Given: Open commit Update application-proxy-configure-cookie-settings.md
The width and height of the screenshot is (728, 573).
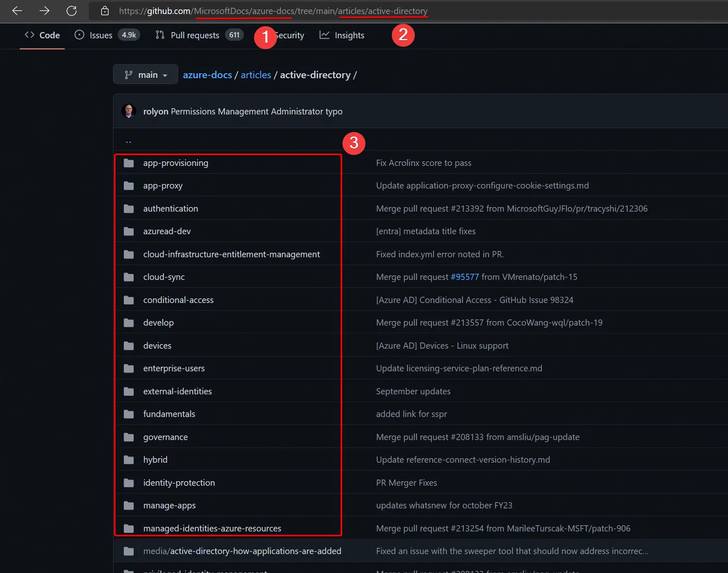Looking at the screenshot, I should (483, 186).
